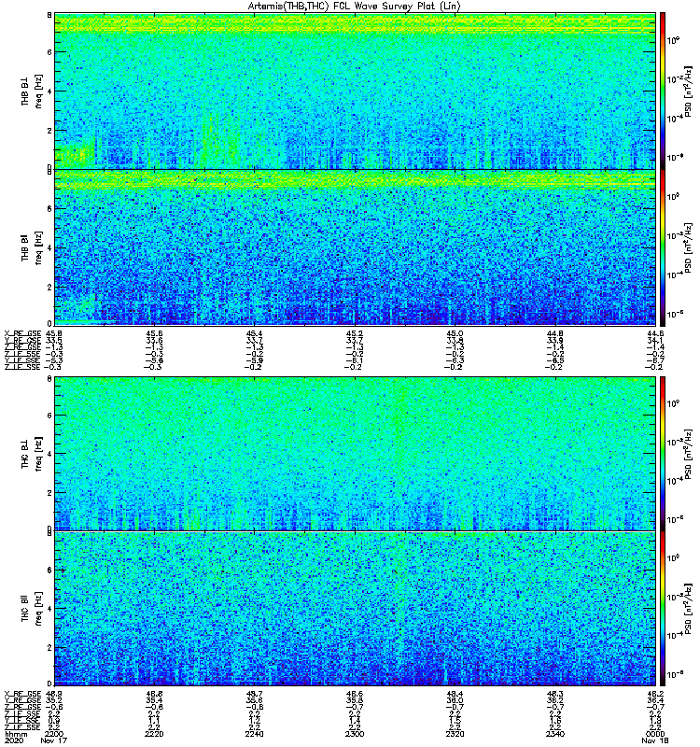
Task: Click the THC B∥ freq [Hz] axis label
Action: [32, 609]
